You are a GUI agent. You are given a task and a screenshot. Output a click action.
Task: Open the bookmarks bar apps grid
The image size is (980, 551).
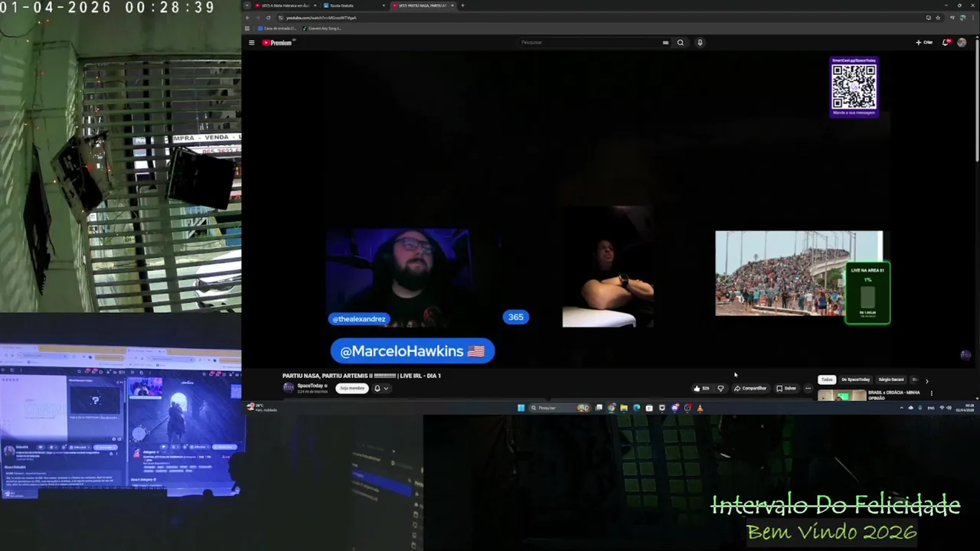247,28
